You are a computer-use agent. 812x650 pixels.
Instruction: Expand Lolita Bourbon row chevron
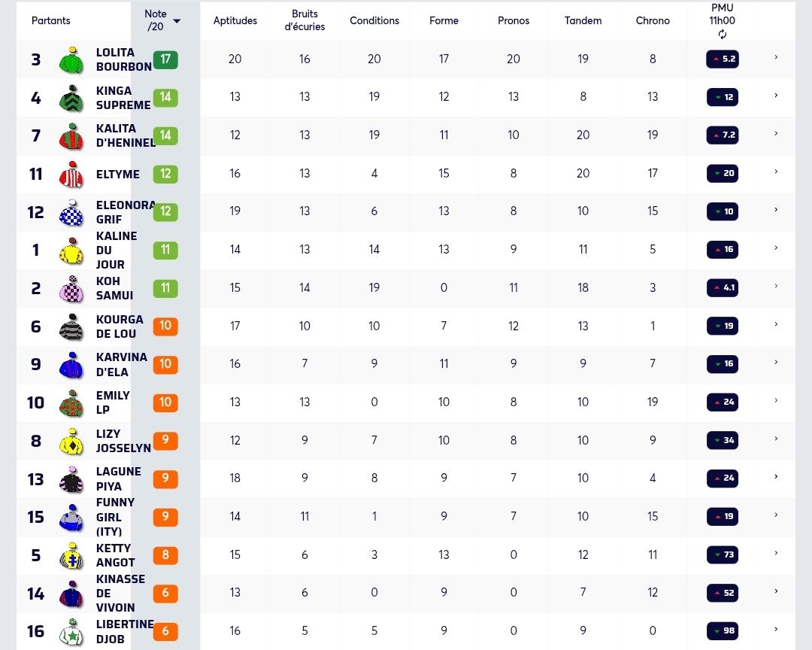(x=776, y=57)
